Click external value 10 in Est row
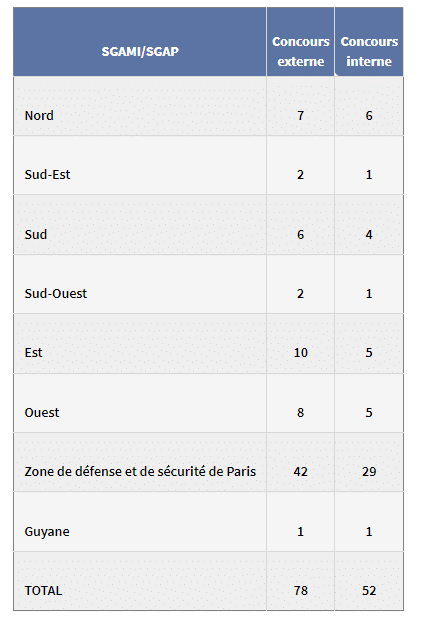This screenshot has width=421, height=628. coord(300,352)
